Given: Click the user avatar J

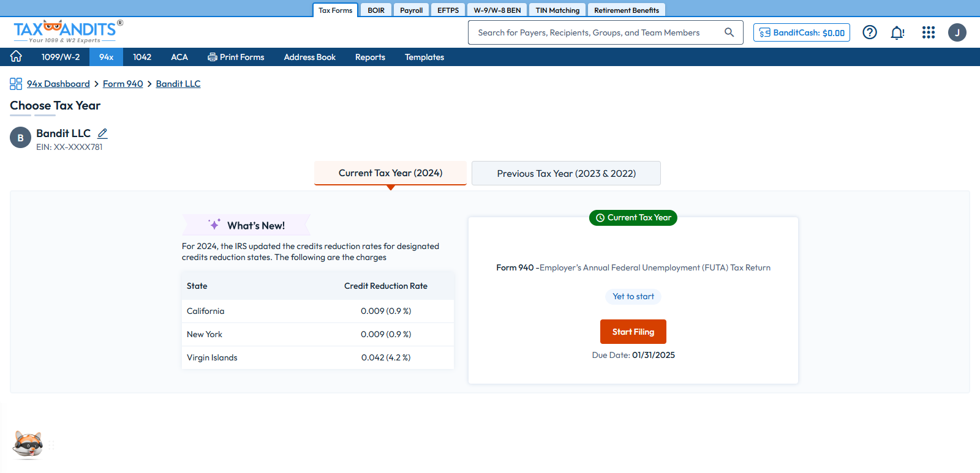Looking at the screenshot, I should tap(957, 32).
